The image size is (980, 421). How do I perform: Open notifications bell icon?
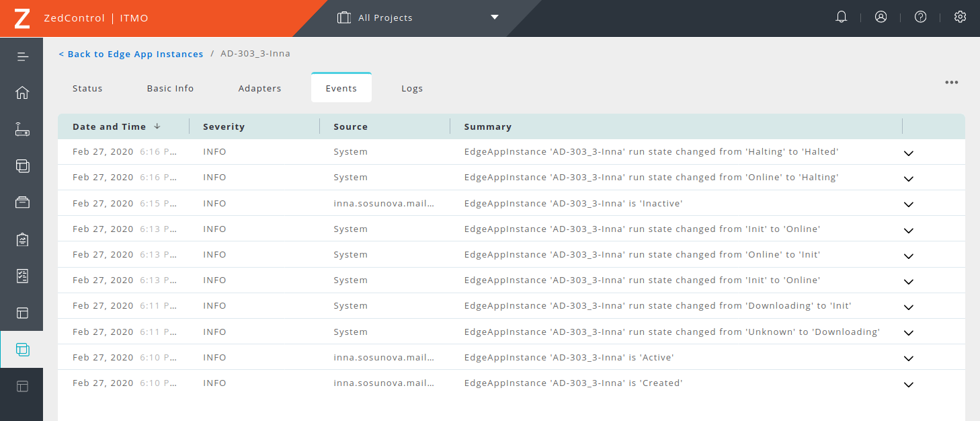[x=841, y=17]
